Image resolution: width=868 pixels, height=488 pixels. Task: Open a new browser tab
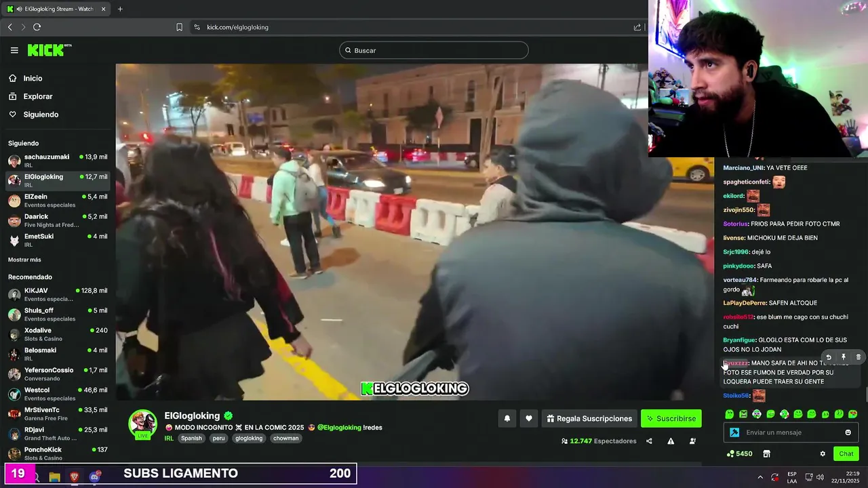[x=120, y=9]
